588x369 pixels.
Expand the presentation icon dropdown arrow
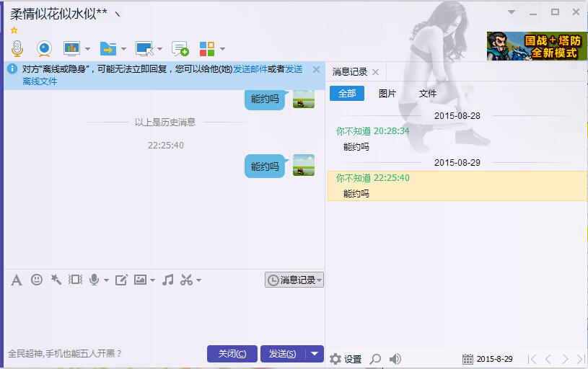[x=88, y=49]
